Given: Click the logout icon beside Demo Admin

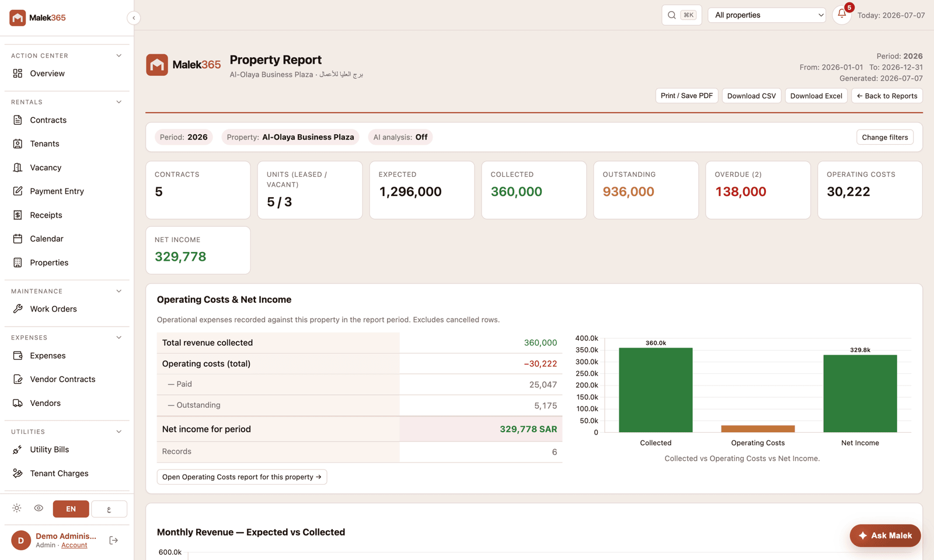Looking at the screenshot, I should tap(114, 540).
